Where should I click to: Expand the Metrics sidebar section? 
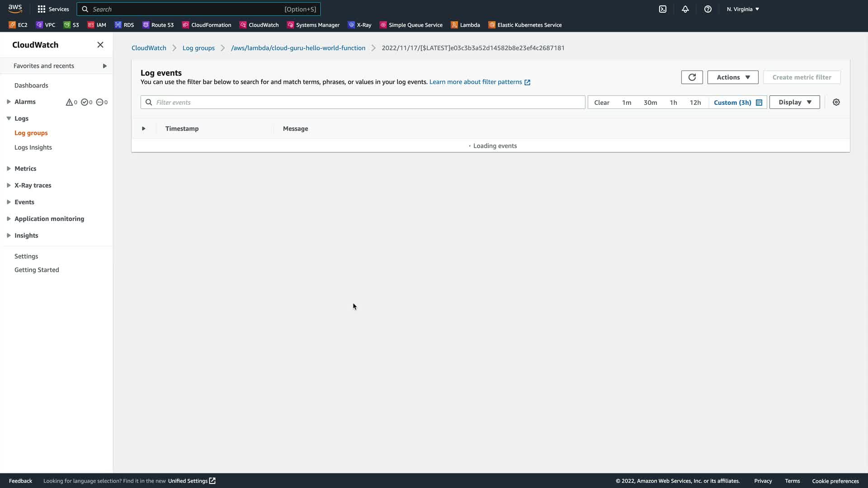[x=25, y=169]
